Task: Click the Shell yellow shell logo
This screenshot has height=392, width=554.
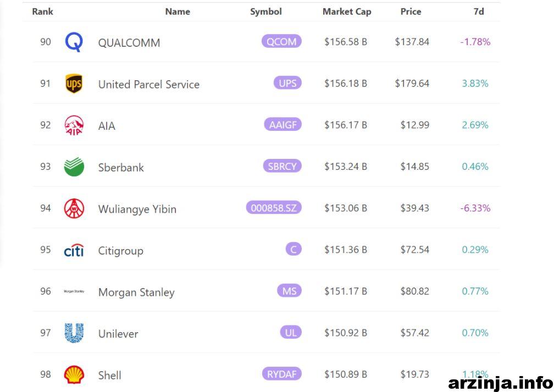Action: [x=74, y=374]
